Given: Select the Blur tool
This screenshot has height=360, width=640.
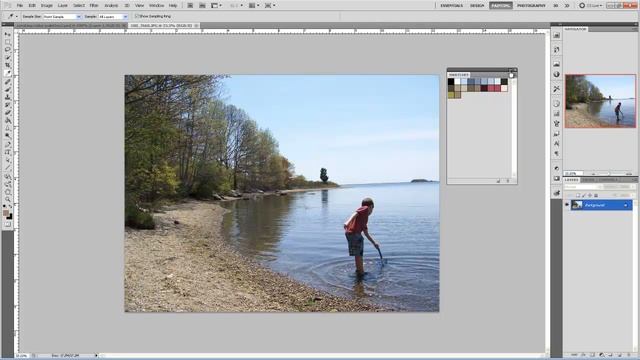Looking at the screenshot, I should [x=8, y=129].
